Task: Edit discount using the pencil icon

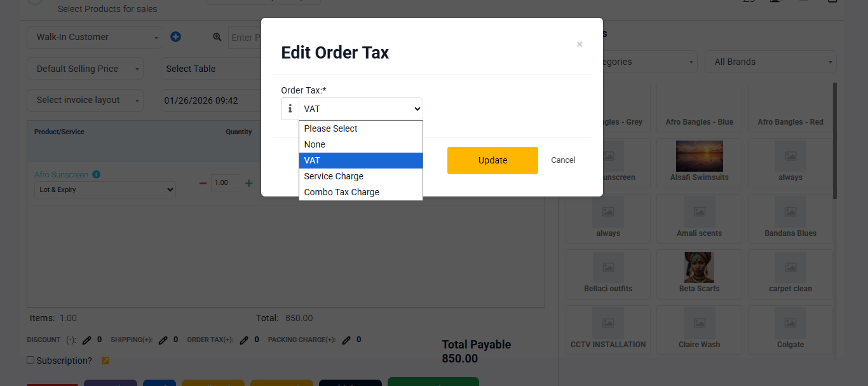Action: (87, 340)
